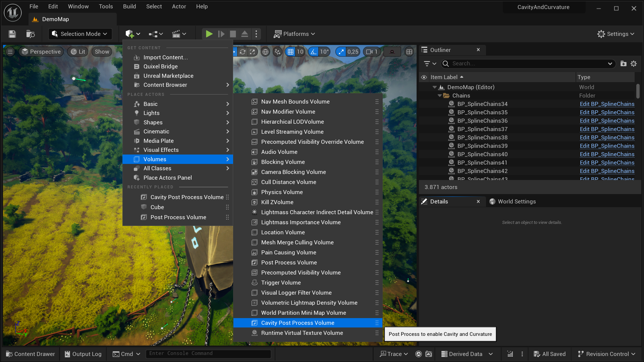Click Kill ZVolume icon
The image size is (644, 362).
point(255,202)
